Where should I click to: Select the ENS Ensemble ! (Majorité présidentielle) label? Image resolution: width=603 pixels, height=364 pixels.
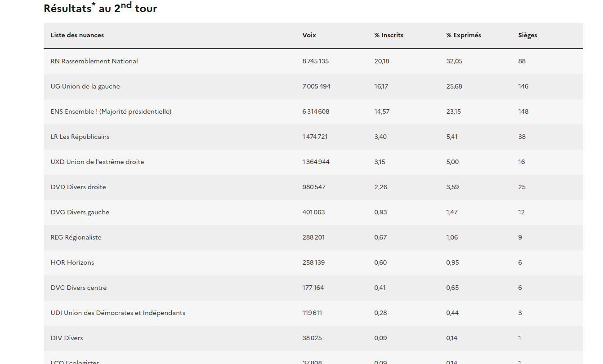(111, 111)
